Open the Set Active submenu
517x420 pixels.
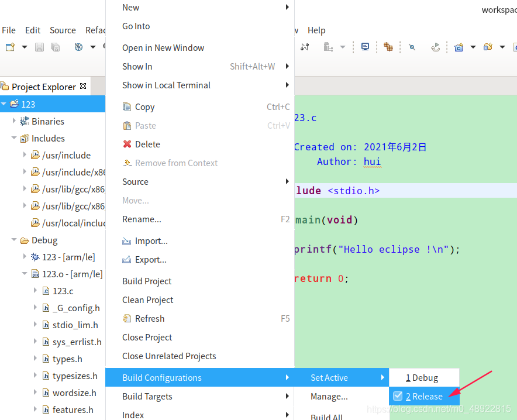[x=342, y=377]
